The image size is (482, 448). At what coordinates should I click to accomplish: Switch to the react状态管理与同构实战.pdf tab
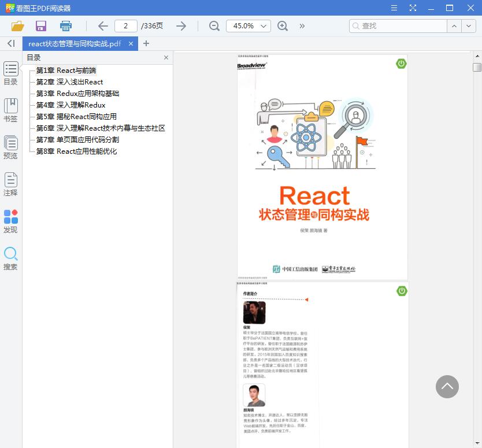coord(75,44)
